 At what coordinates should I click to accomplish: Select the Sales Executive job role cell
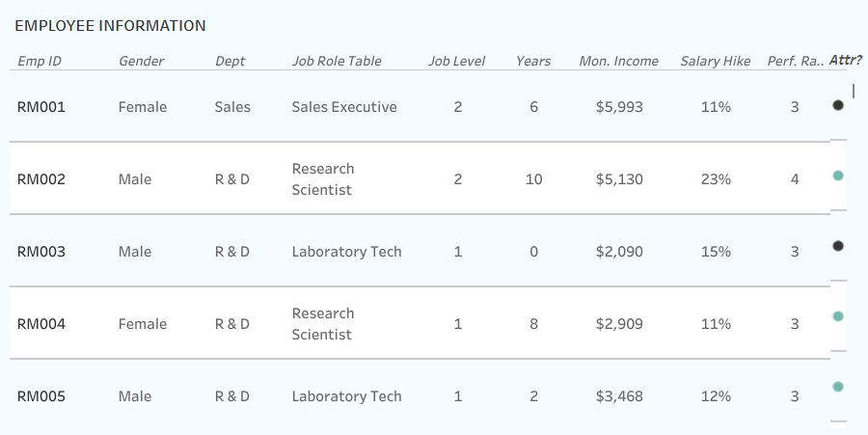click(344, 107)
